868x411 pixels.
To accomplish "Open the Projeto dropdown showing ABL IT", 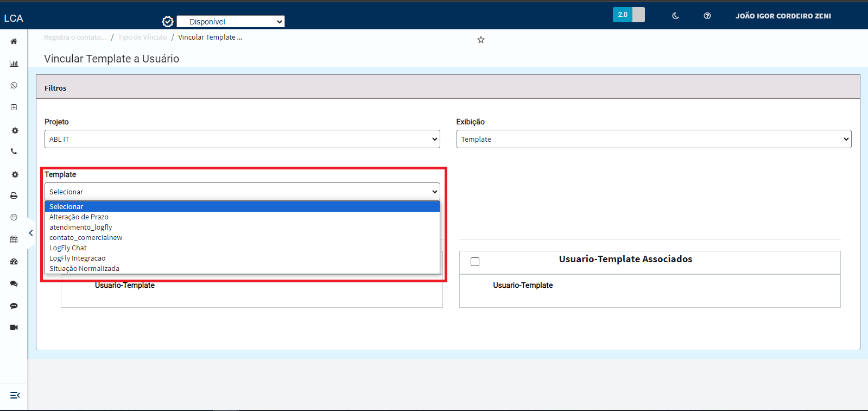I will [x=242, y=139].
